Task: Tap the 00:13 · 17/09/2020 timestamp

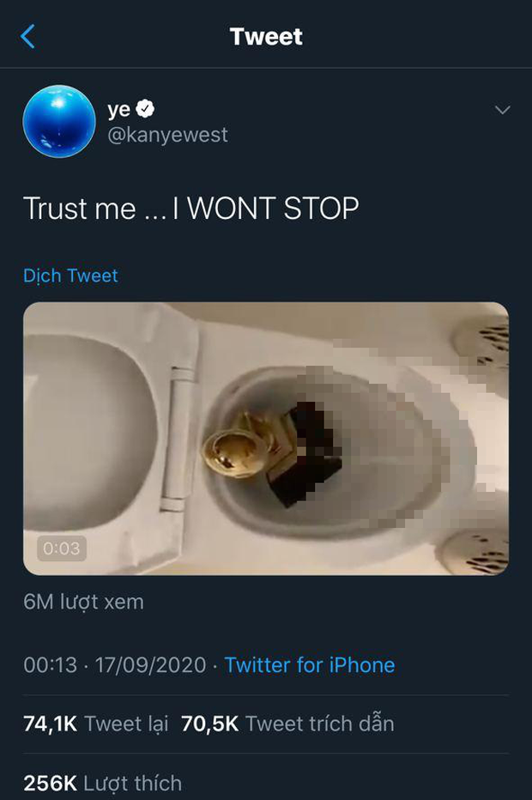Action: click(x=115, y=664)
